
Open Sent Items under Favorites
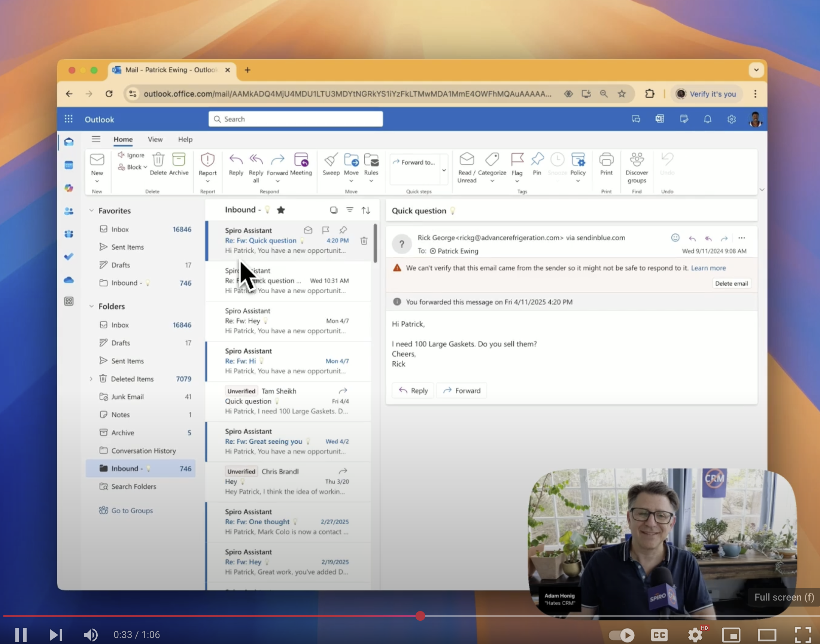click(x=141, y=247)
